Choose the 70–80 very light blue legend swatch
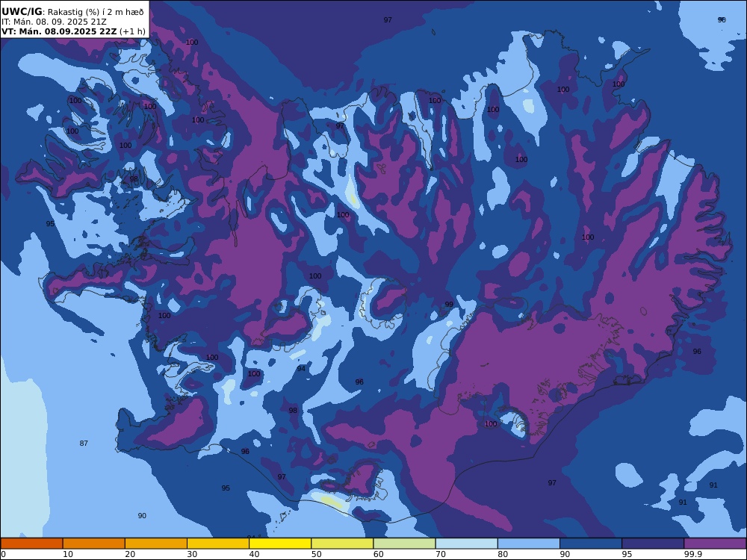The width and height of the screenshot is (747, 560). 466,544
